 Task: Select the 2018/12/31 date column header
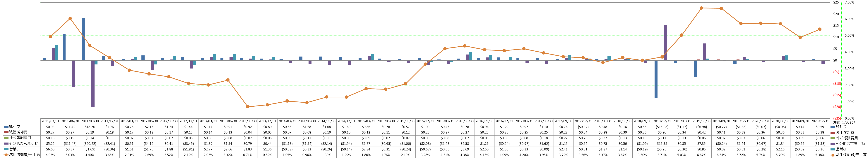[x=662, y=121]
